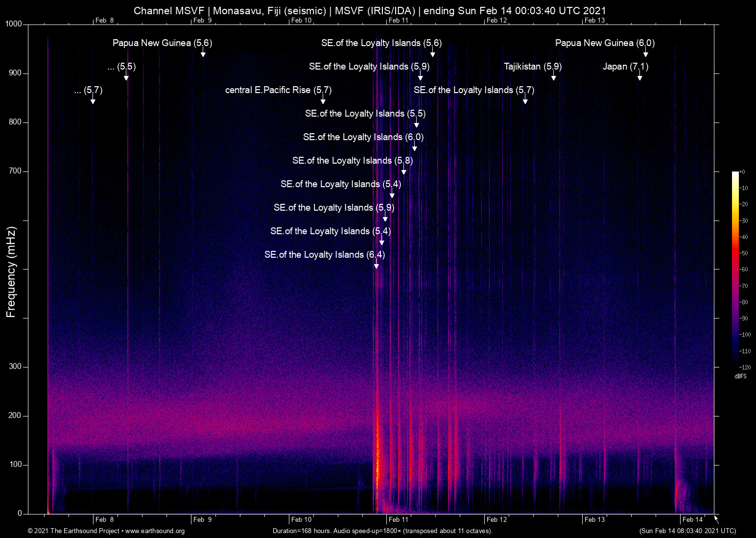This screenshot has width=756, height=538.
Task: Click the 200 mHz frequency tick label
Action: (15, 416)
